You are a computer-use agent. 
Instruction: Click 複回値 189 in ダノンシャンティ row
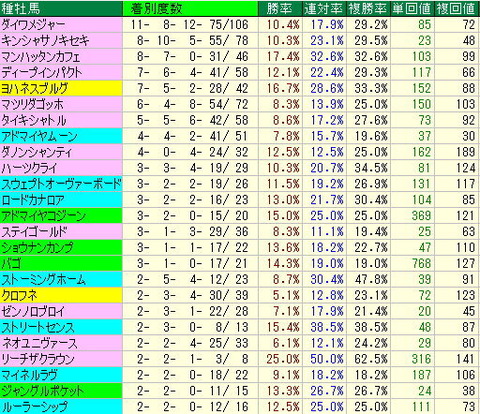point(465,152)
